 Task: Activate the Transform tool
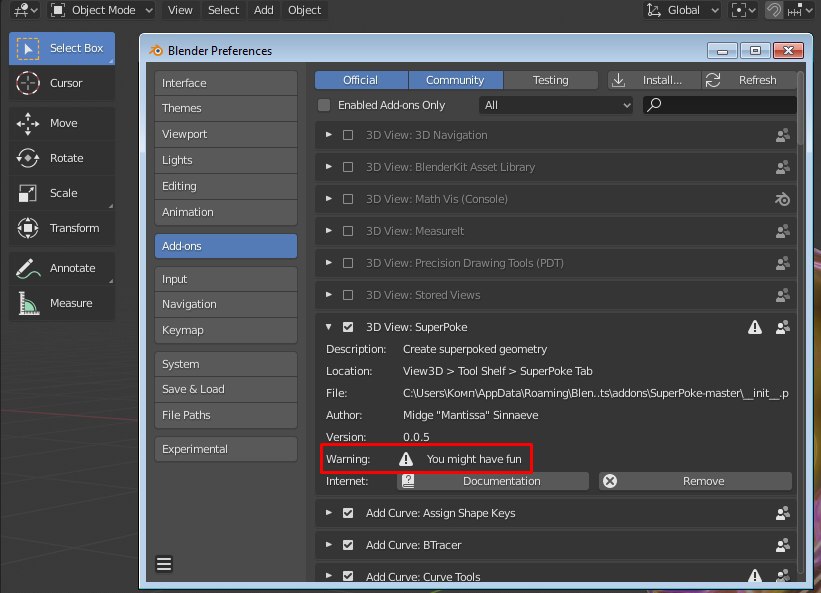point(62,228)
